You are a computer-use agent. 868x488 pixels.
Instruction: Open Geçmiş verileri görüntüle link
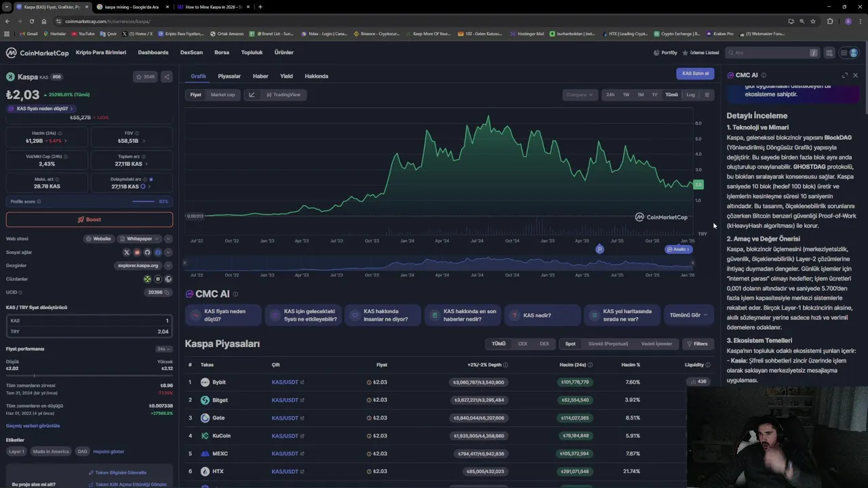point(33,426)
